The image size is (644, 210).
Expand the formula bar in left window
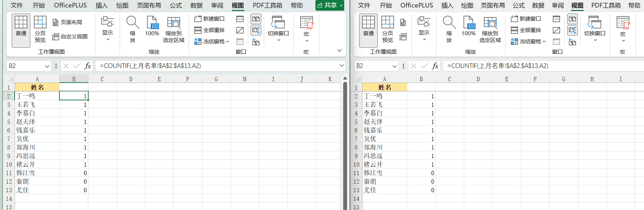tap(342, 65)
